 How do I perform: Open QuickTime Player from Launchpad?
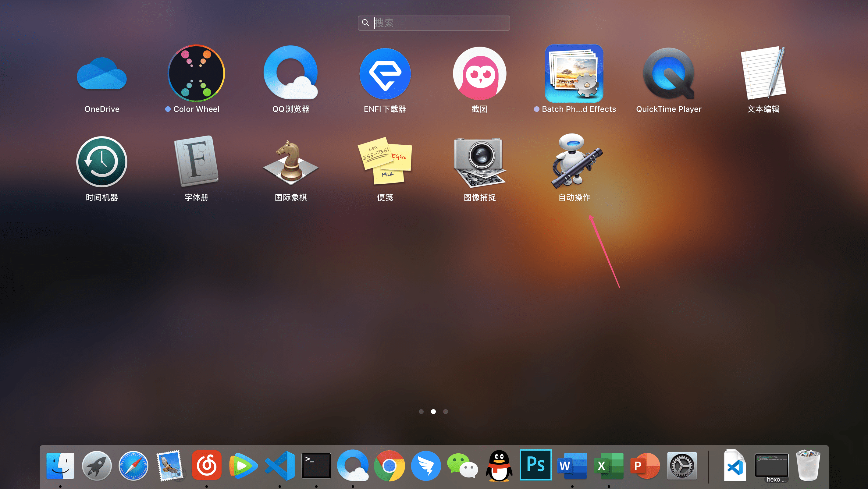click(668, 73)
